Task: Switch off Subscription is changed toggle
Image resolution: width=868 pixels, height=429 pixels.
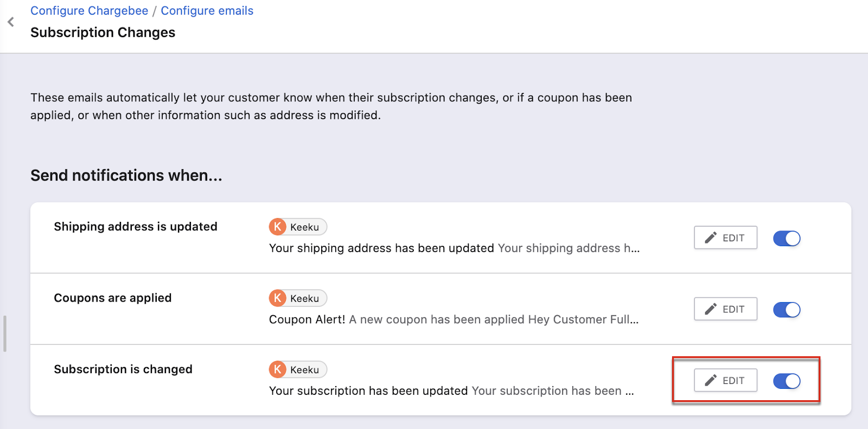Action: 787,381
